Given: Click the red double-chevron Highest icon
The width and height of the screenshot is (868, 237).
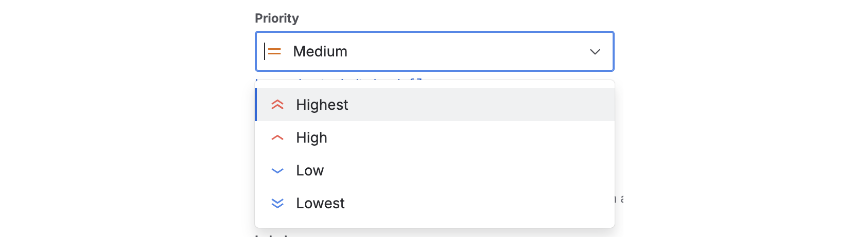Looking at the screenshot, I should [x=278, y=105].
